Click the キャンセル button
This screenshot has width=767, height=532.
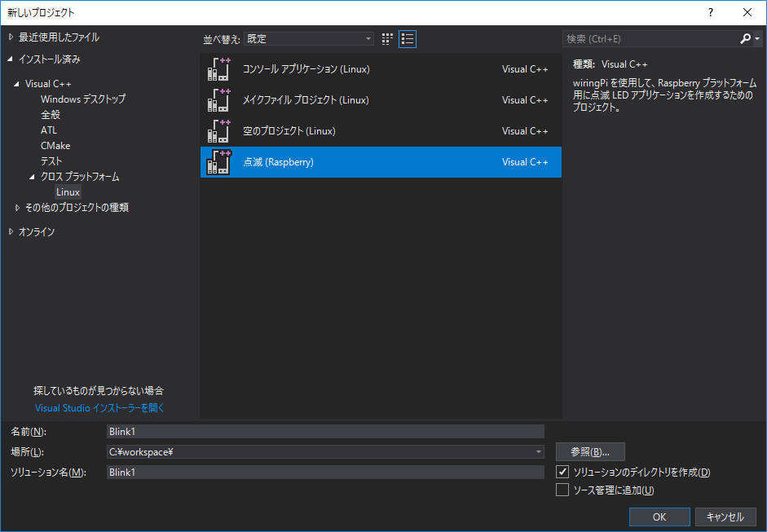click(x=725, y=517)
